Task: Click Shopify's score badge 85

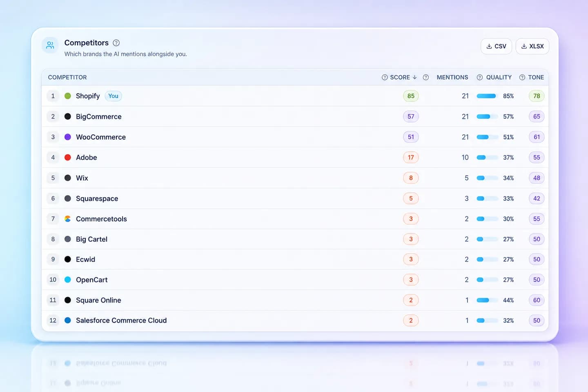Action: pyautogui.click(x=411, y=96)
